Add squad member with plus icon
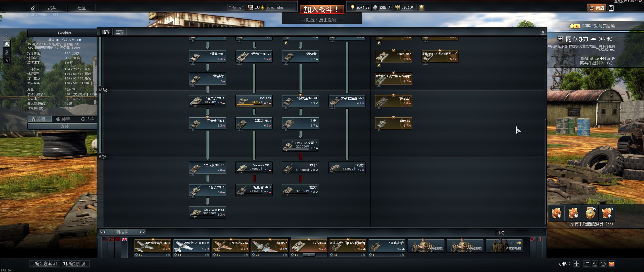The image size is (644, 272). point(577,264)
